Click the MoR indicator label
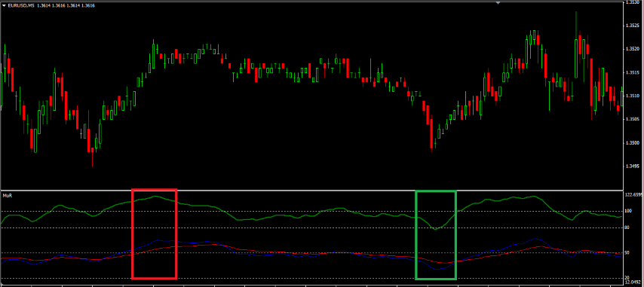Screen dimensions: 644x287 coord(7,196)
